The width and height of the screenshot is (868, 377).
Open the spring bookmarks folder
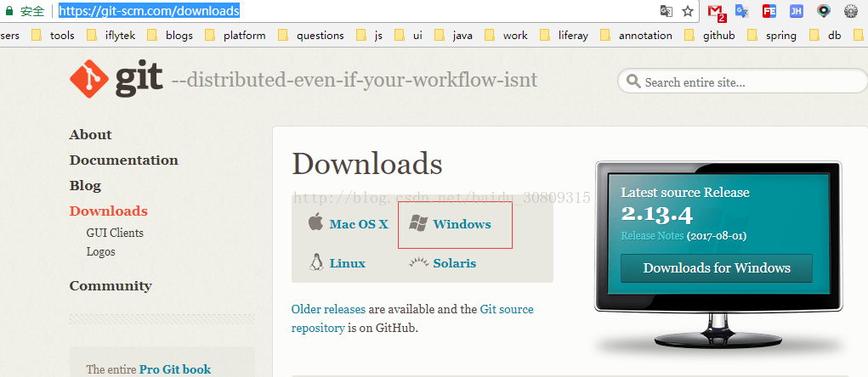pos(771,36)
